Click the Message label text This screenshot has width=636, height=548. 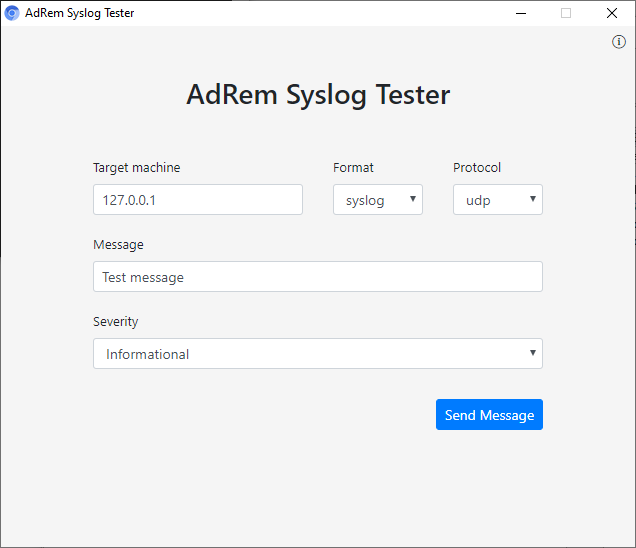point(118,245)
